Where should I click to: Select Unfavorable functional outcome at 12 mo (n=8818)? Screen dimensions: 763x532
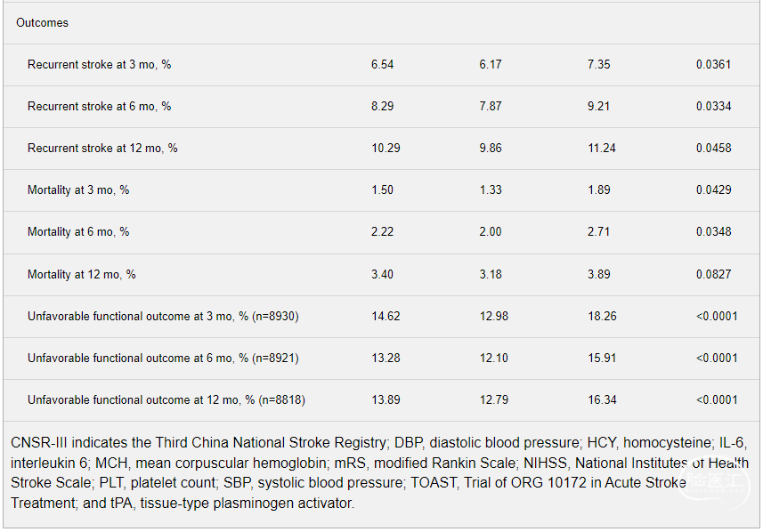[x=166, y=400]
